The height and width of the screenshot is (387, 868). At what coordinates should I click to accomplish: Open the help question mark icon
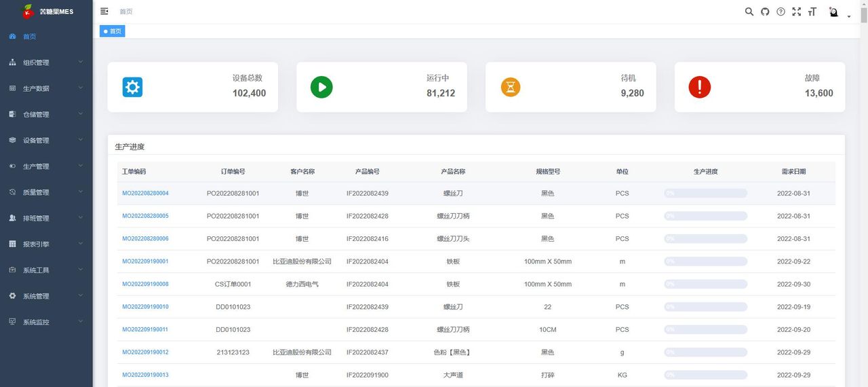781,12
